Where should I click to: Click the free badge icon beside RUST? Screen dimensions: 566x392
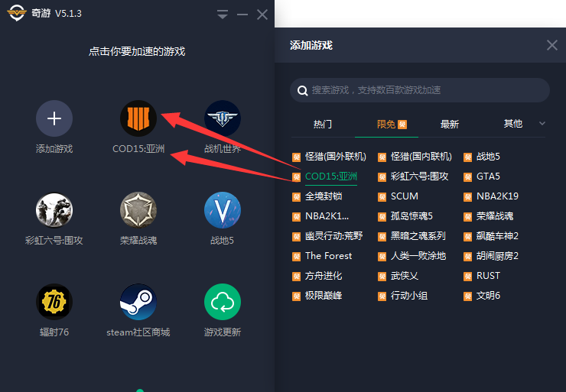pyautogui.click(x=467, y=277)
